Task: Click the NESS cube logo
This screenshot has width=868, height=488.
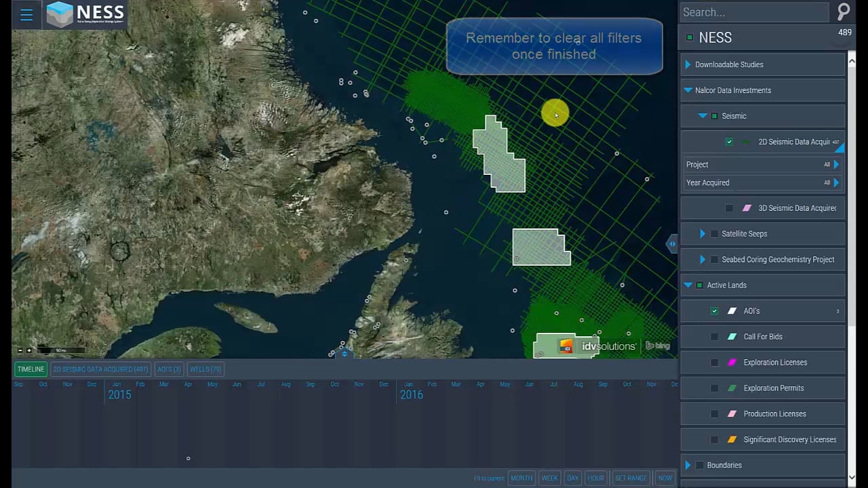Action: click(x=60, y=14)
